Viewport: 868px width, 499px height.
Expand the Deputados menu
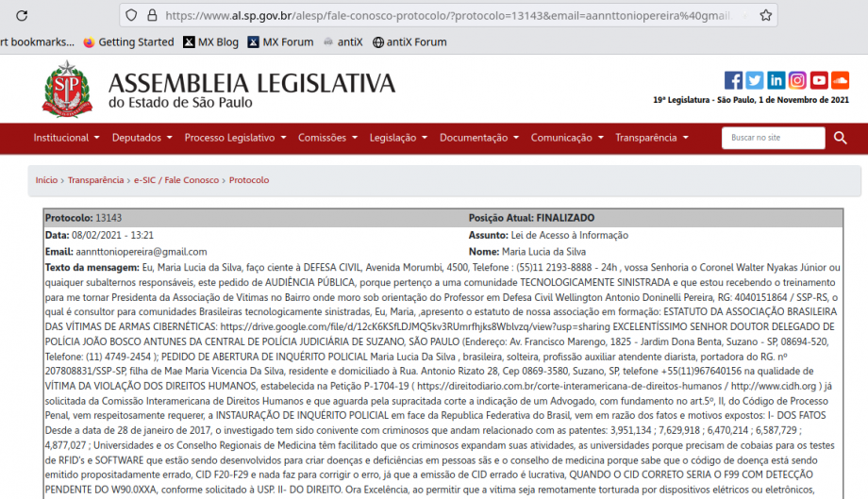[x=142, y=138]
